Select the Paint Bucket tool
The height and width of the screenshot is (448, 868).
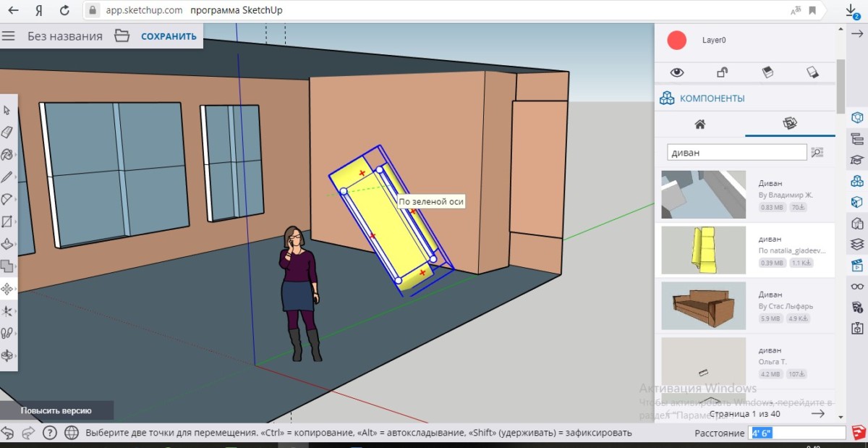(7, 155)
